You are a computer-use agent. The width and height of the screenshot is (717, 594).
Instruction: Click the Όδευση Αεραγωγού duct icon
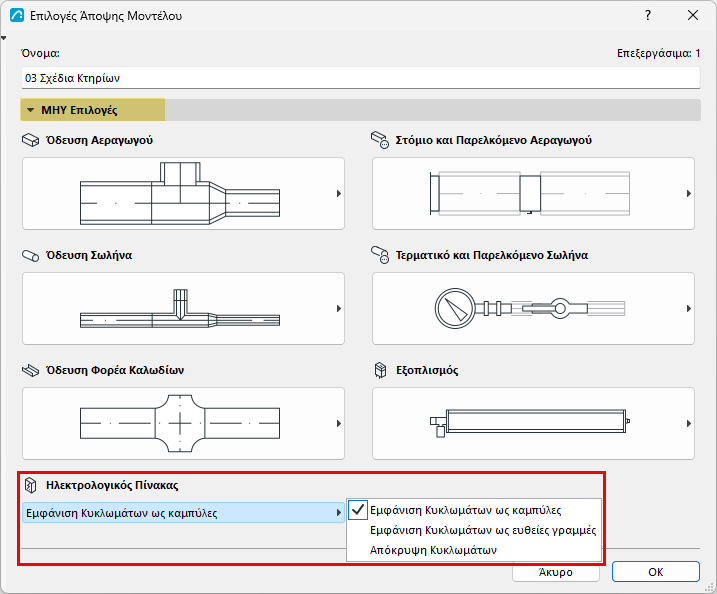(31, 140)
